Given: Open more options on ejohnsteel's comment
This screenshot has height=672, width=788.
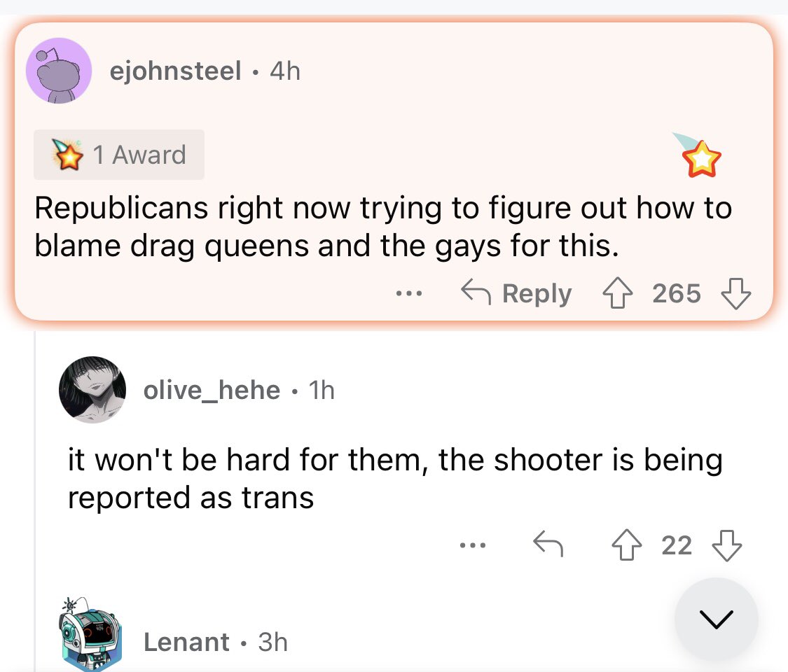Looking at the screenshot, I should (406, 294).
